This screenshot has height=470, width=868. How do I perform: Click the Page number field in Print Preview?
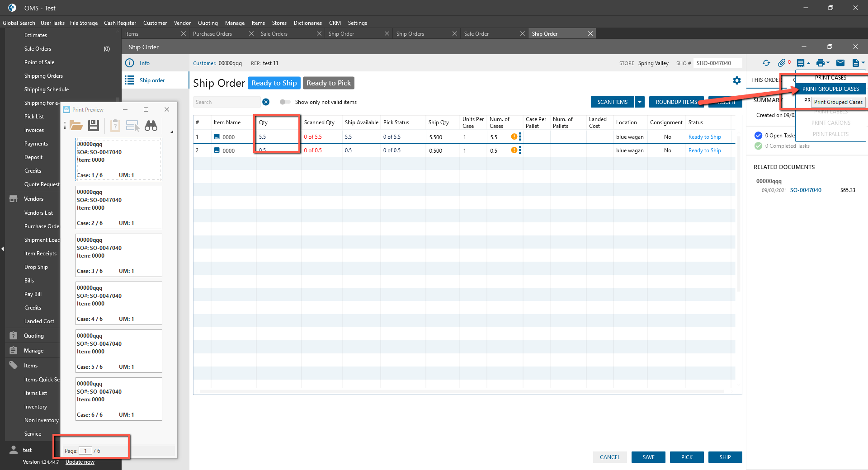85,451
